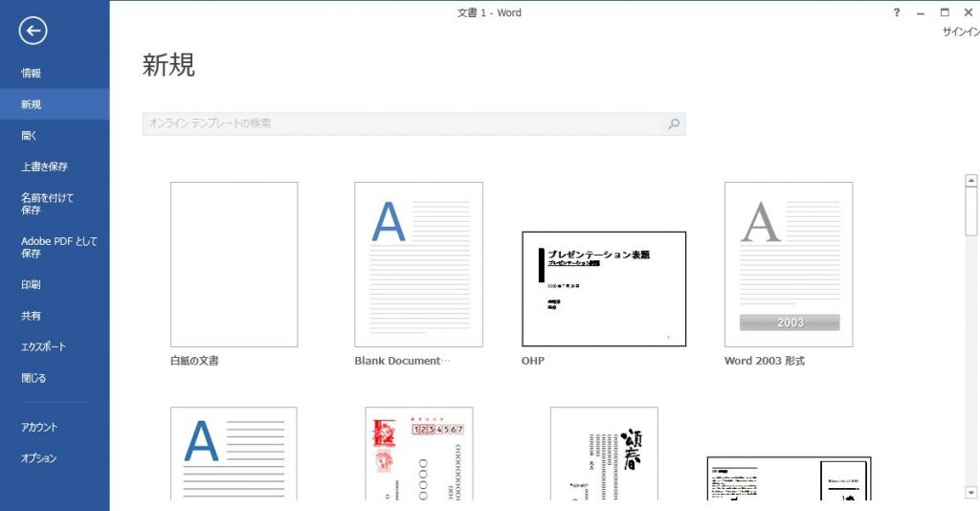Select second-row blue A document template

pos(234,454)
